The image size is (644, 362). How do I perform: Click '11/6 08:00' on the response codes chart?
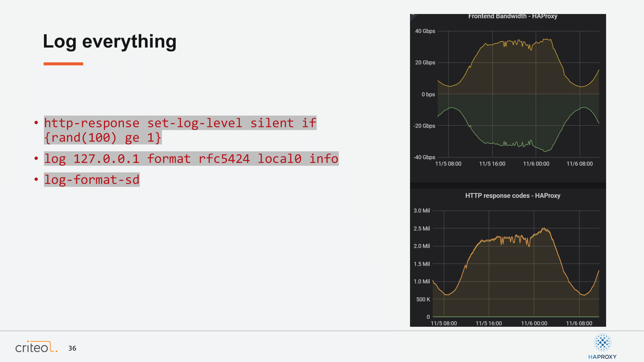click(x=579, y=324)
